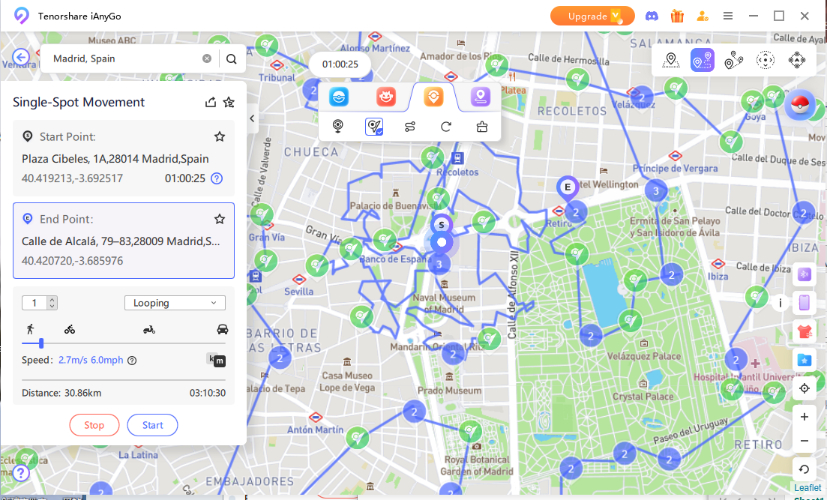This screenshot has height=500, width=827.
Task: Switch to the red monster face tab
Action: 386,97
